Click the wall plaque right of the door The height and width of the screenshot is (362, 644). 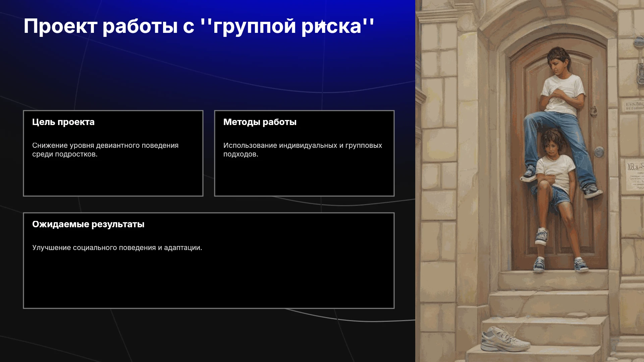(635, 175)
